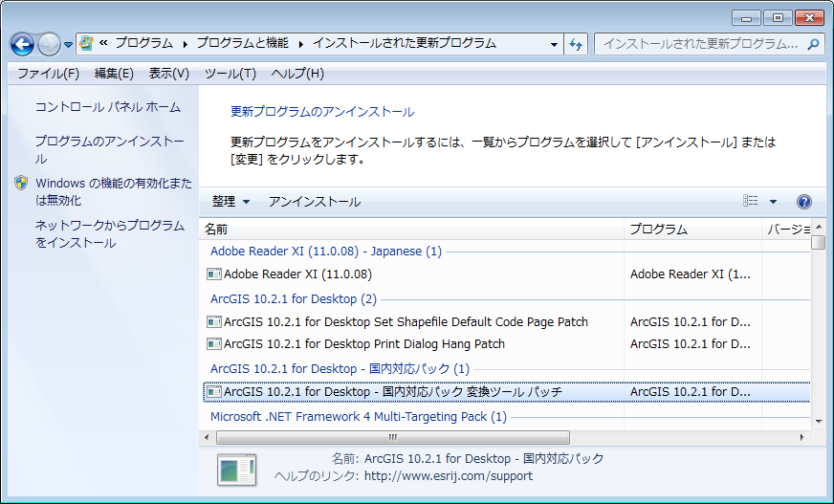
Task: Maximize the installed updates window
Action: 778,18
